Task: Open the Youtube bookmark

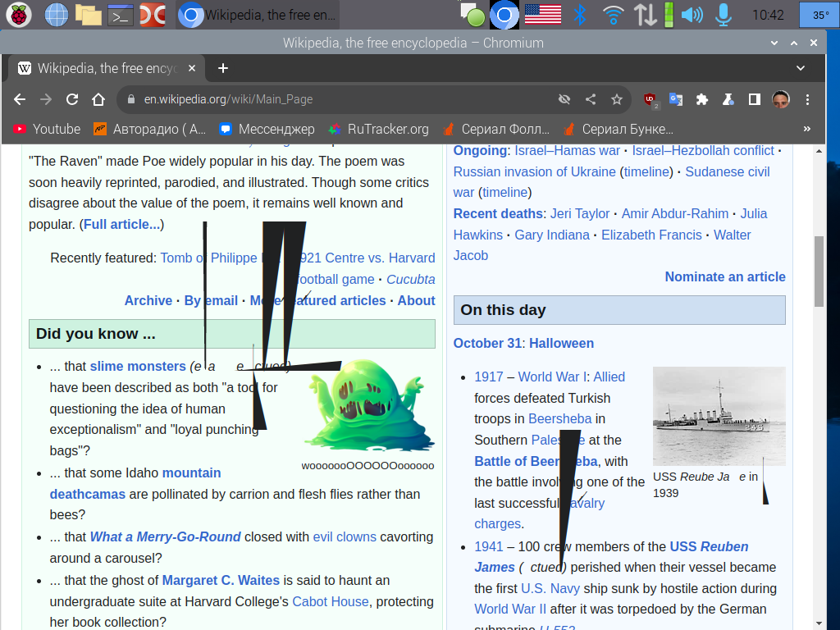Action: tap(47, 129)
